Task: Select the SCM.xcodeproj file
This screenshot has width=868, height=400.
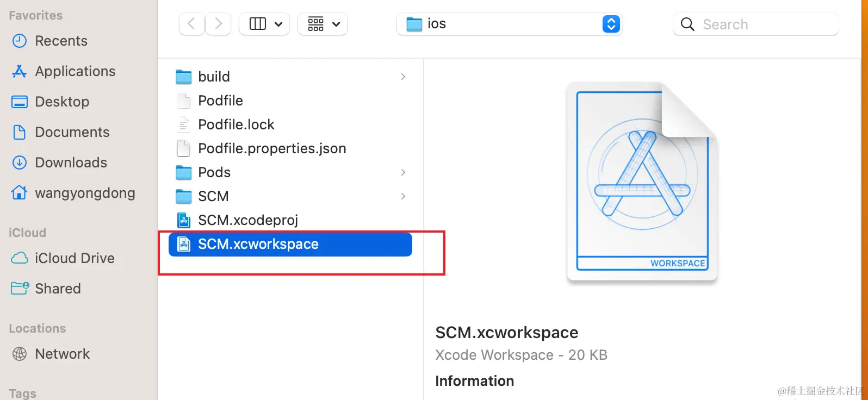Action: pos(290,220)
